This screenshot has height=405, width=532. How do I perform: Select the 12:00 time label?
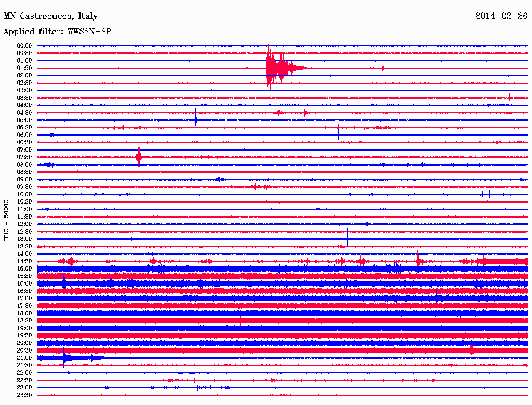click(24, 224)
